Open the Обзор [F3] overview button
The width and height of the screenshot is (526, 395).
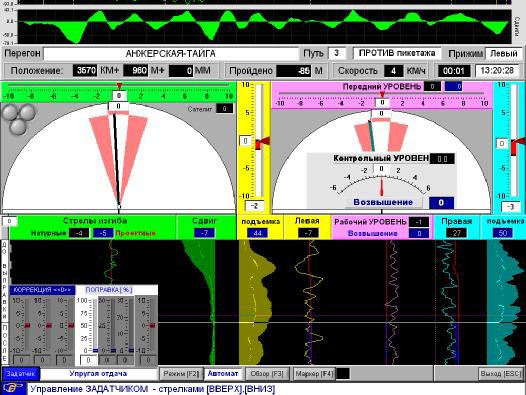pos(267,374)
